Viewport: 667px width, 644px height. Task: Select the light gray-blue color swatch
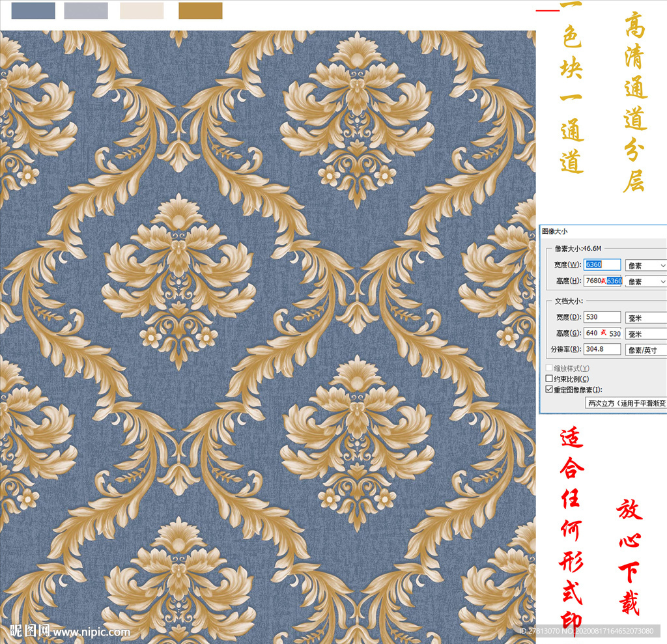coord(86,10)
